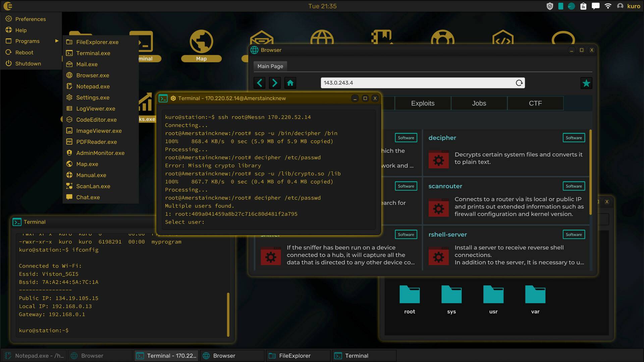Screen dimensions: 644x362
Task: Bookmark page with the star icon
Action: coord(586,83)
